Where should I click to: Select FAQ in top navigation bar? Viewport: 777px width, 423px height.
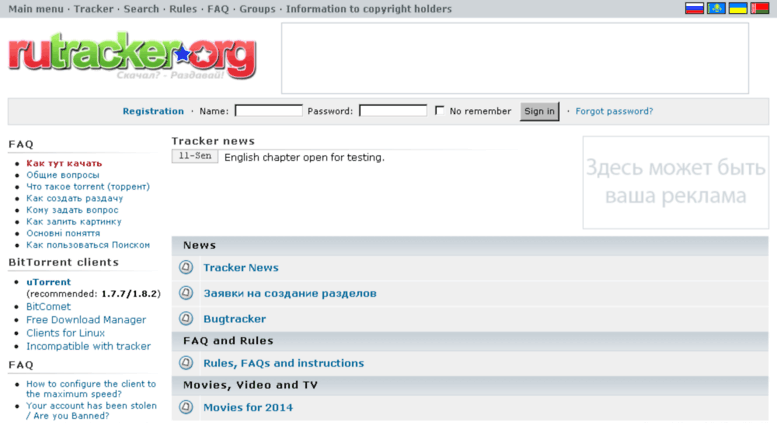[x=218, y=9]
